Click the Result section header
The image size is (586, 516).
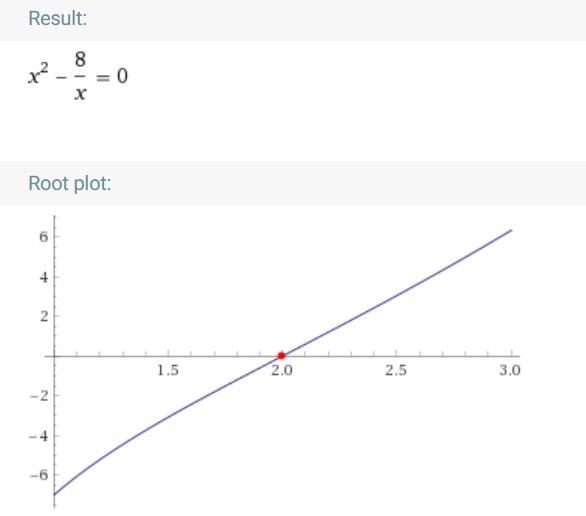[x=58, y=18]
